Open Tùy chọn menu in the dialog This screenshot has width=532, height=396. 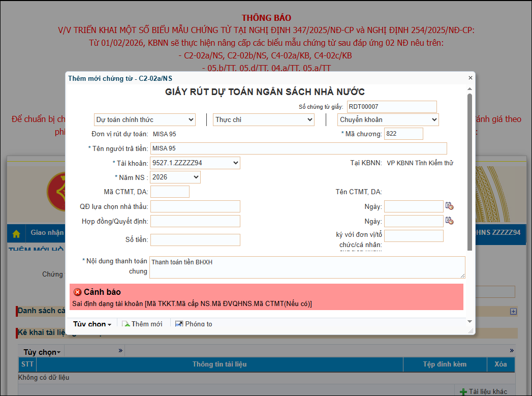[x=92, y=324]
